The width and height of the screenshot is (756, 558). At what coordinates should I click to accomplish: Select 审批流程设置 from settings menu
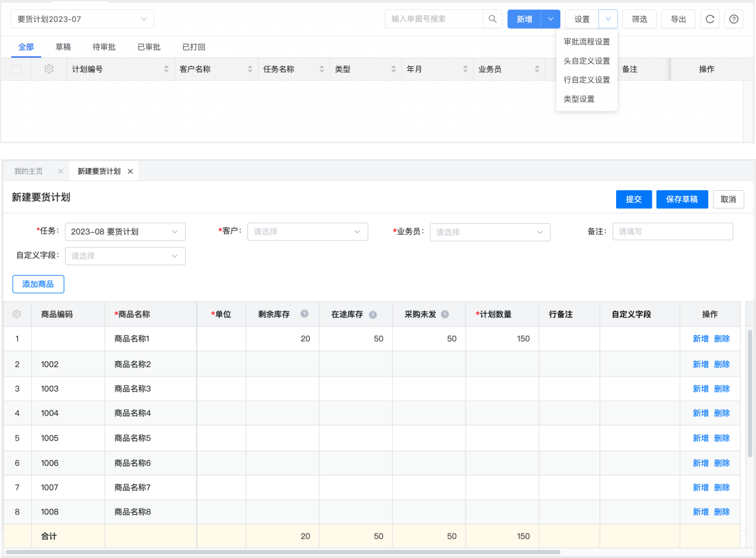pyautogui.click(x=586, y=42)
